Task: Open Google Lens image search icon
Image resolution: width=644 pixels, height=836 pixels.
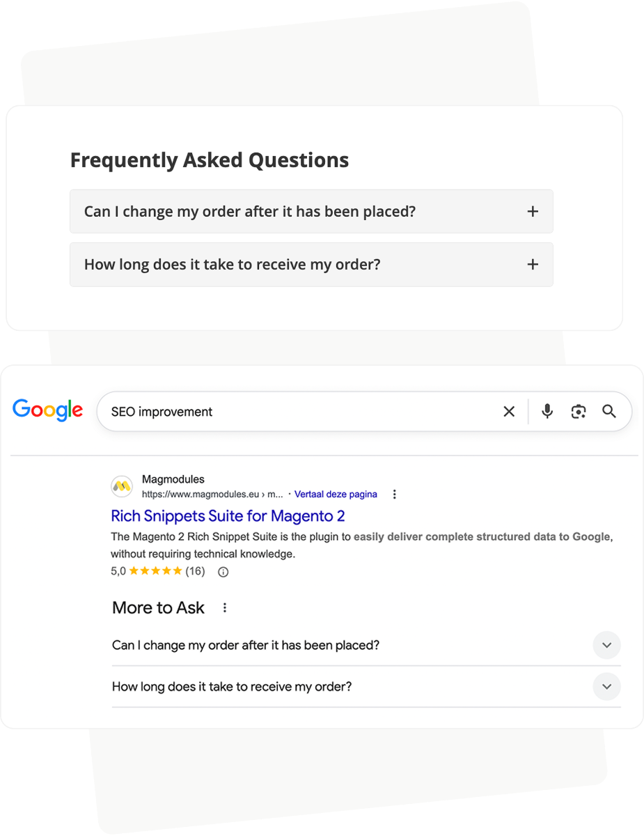Action: click(x=579, y=411)
